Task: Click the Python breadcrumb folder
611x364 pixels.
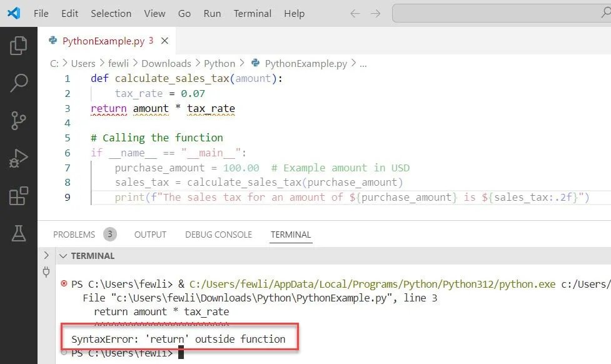Action: coord(220,63)
